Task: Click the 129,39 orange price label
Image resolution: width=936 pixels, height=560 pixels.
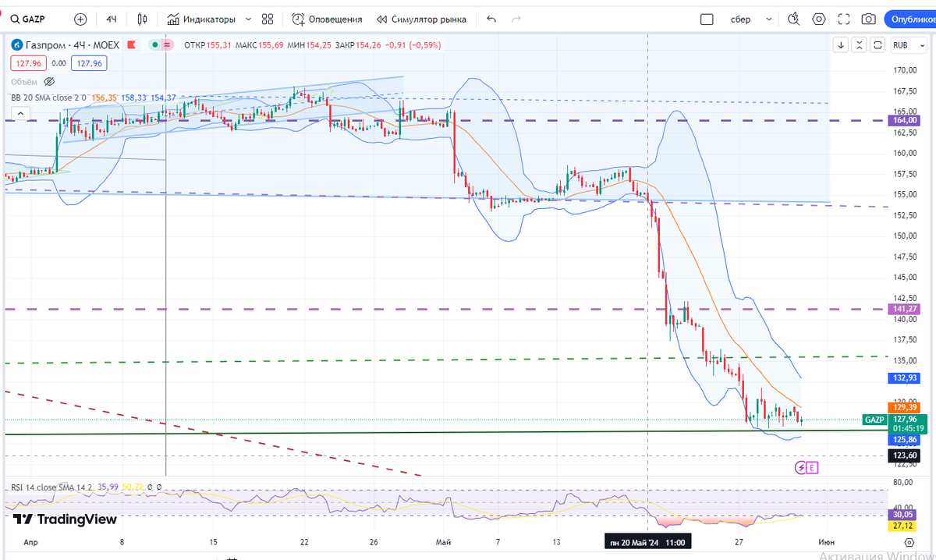Action: (906, 407)
